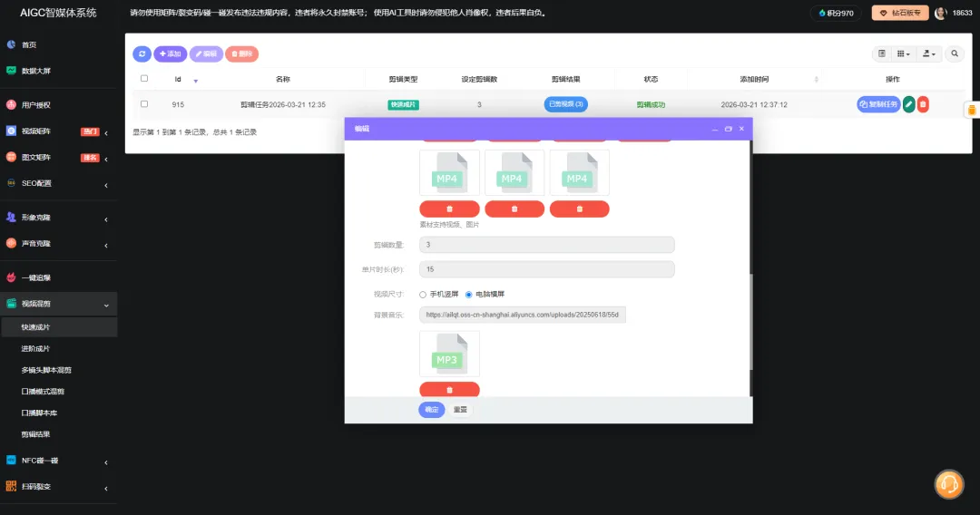Select 快速成片 submenu item
This screenshot has width=980, height=515.
click(59, 327)
